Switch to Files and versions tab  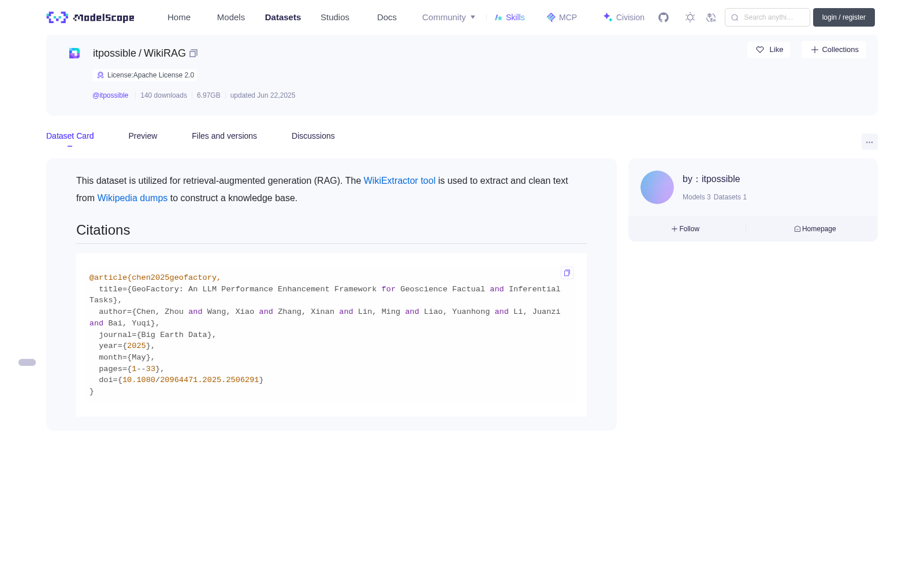[x=224, y=136]
